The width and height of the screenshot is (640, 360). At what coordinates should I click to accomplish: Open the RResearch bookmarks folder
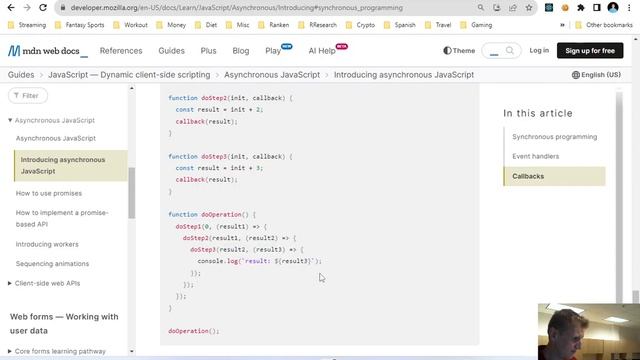(x=318, y=25)
